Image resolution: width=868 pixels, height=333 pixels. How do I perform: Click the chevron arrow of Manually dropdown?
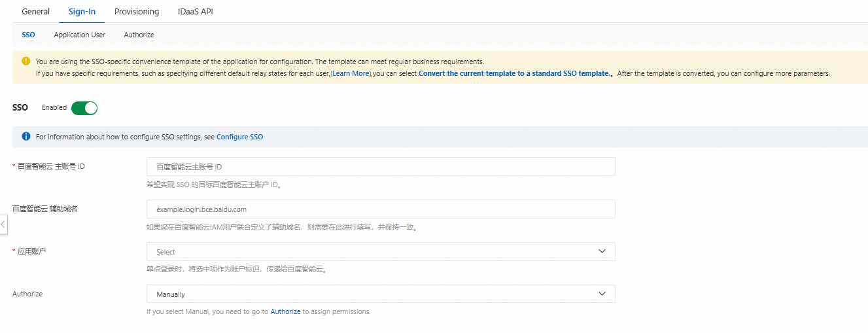[x=602, y=294]
